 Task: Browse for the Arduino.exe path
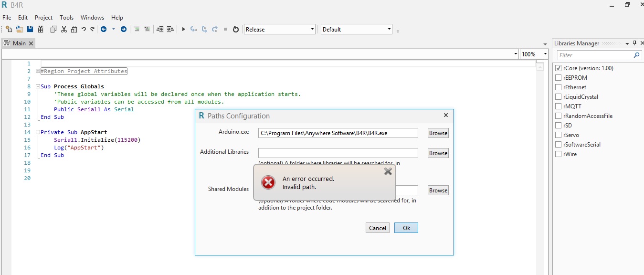tap(438, 133)
